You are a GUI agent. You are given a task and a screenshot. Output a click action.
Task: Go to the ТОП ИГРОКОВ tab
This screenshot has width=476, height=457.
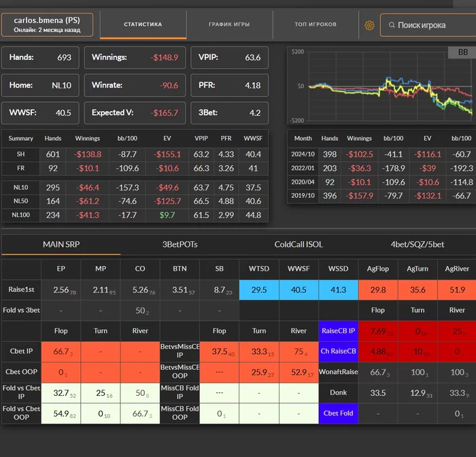pyautogui.click(x=316, y=24)
